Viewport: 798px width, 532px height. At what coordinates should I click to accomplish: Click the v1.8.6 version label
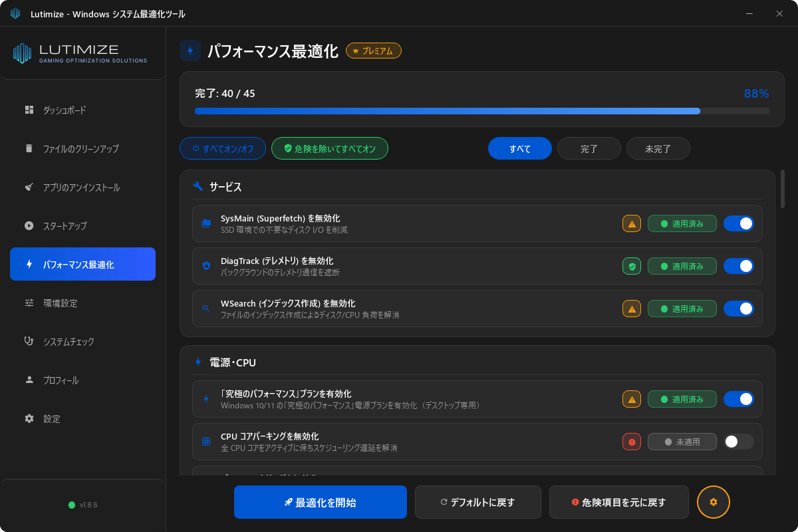click(x=88, y=505)
